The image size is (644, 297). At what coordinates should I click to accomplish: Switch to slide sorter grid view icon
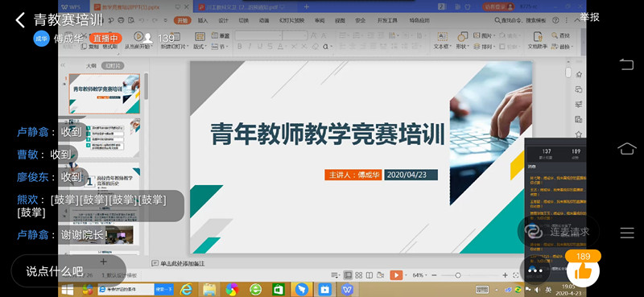point(358,274)
